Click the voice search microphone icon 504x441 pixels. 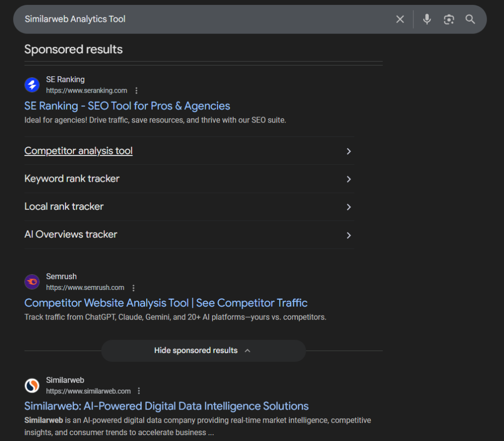pos(426,19)
